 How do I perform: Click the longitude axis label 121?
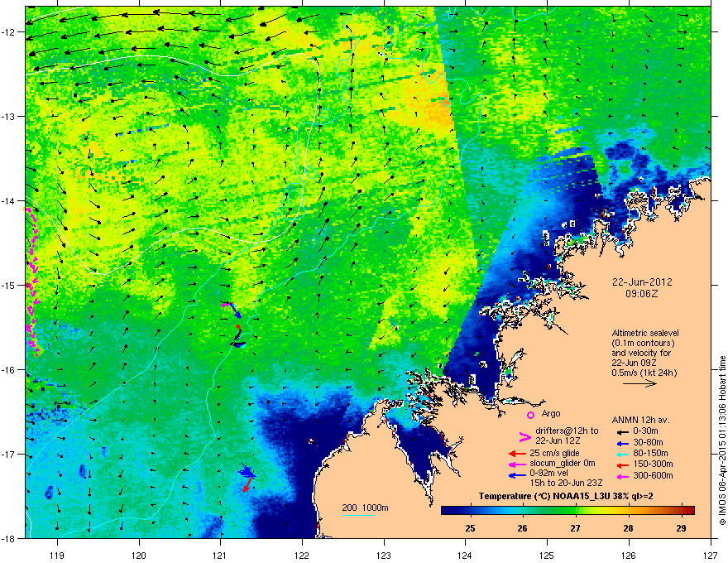(x=220, y=555)
